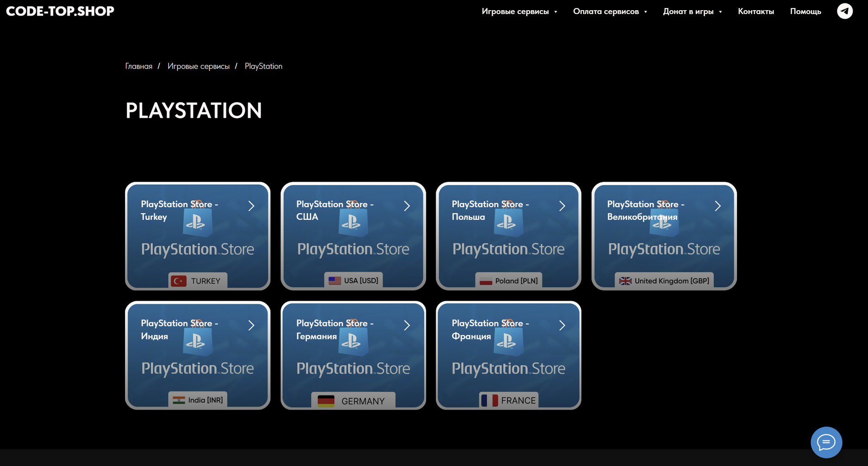Image resolution: width=868 pixels, height=466 pixels.
Task: Select the United Kingdom [GBP] label
Action: point(664,281)
